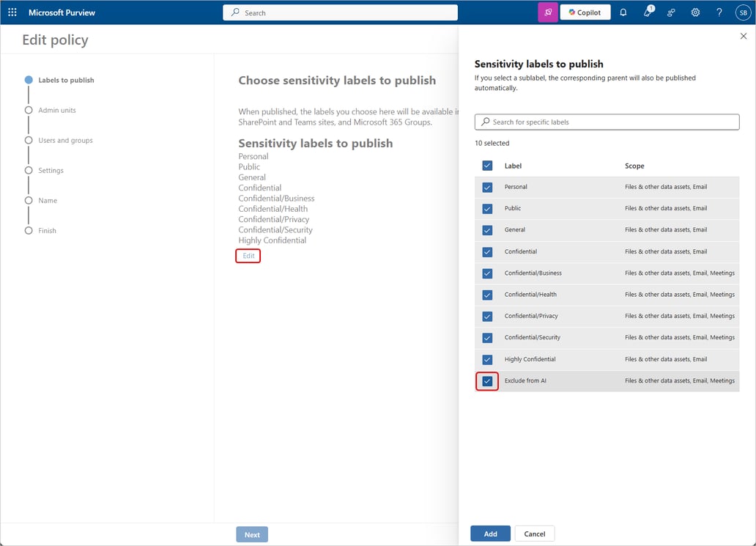Open the notifications bell
Screen dimensions: 756x546
click(x=623, y=12)
